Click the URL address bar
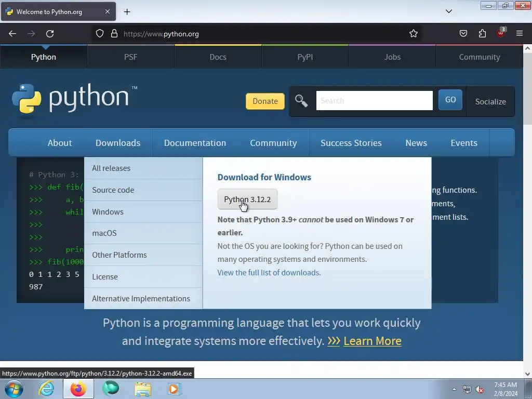532x399 pixels. click(x=258, y=34)
